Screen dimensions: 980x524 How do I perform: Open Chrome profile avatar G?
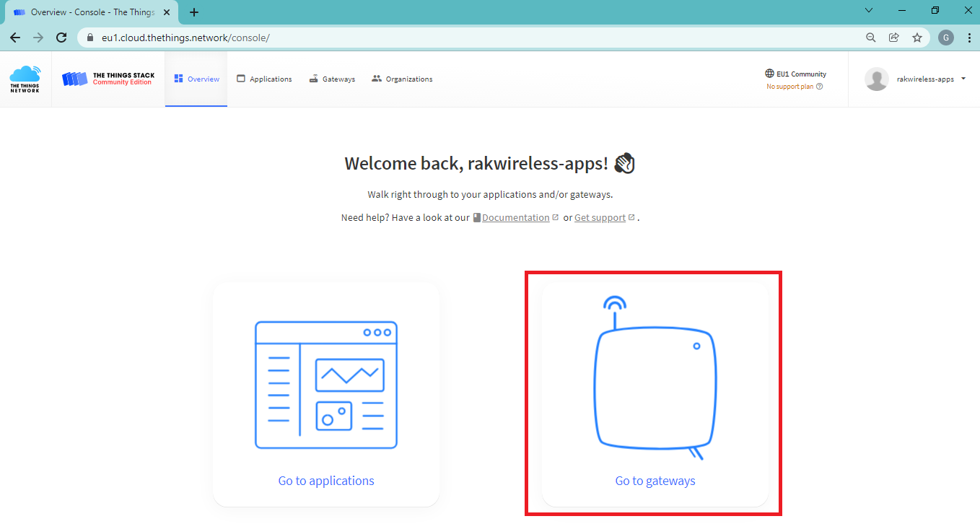(x=945, y=38)
